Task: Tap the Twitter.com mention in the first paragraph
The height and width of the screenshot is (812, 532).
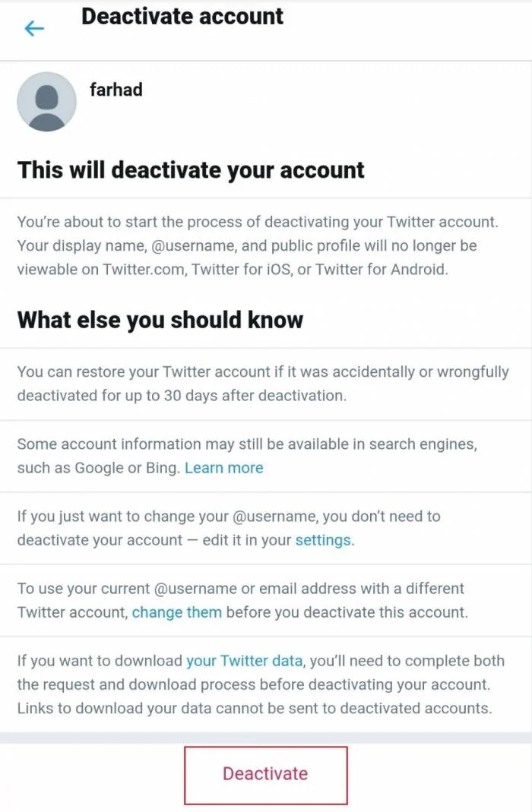Action: [144, 270]
